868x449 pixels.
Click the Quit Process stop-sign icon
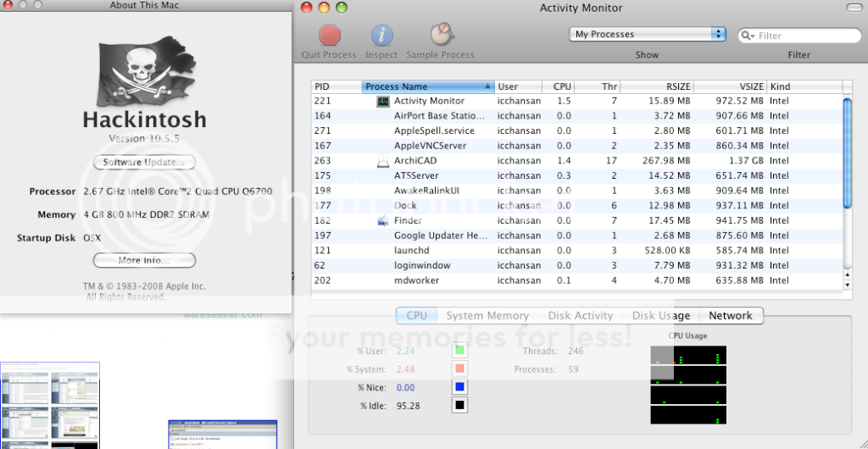330,35
